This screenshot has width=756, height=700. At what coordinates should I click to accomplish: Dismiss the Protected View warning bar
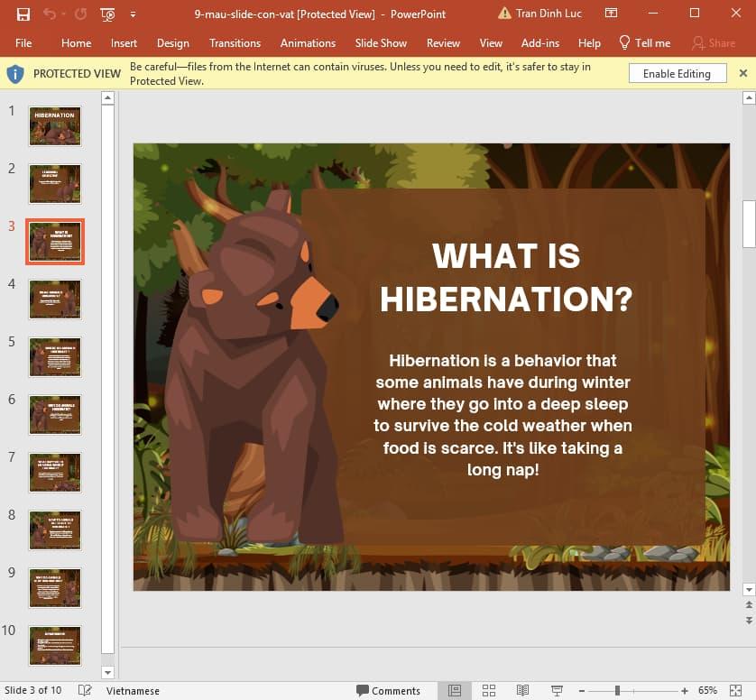tap(742, 73)
